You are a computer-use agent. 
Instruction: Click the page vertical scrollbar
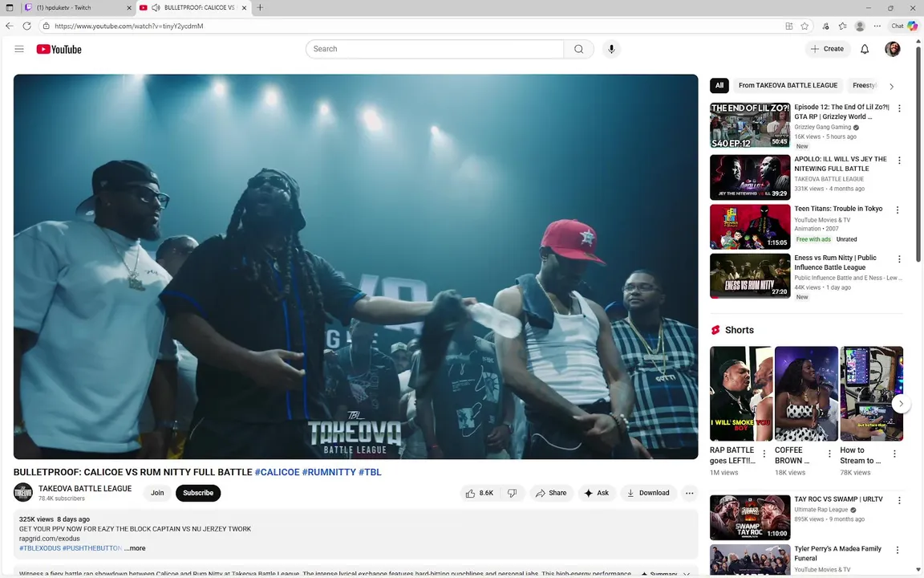pyautogui.click(x=918, y=153)
